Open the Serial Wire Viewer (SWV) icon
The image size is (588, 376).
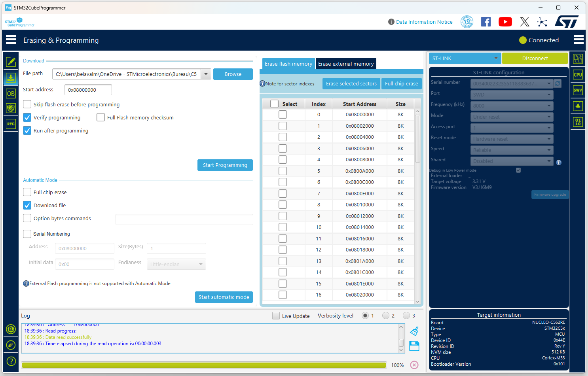click(578, 90)
